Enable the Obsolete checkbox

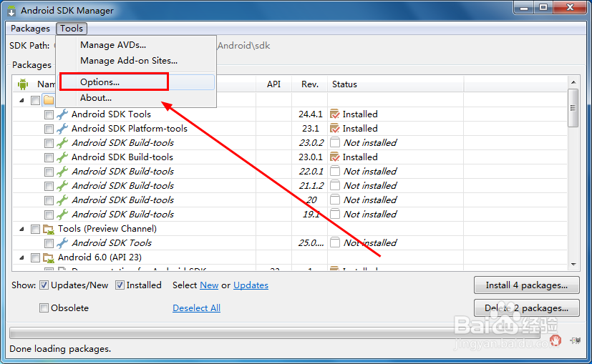pyautogui.click(x=44, y=308)
